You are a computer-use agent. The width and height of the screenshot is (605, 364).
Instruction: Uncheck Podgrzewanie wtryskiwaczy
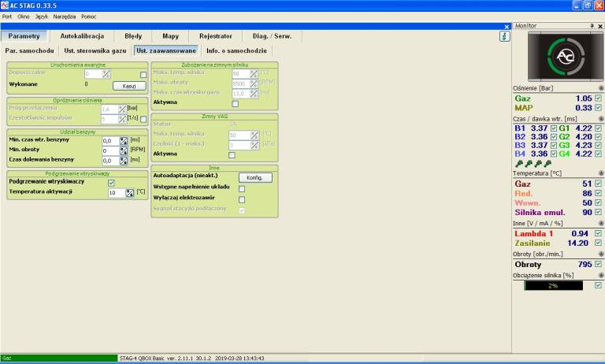click(x=111, y=183)
